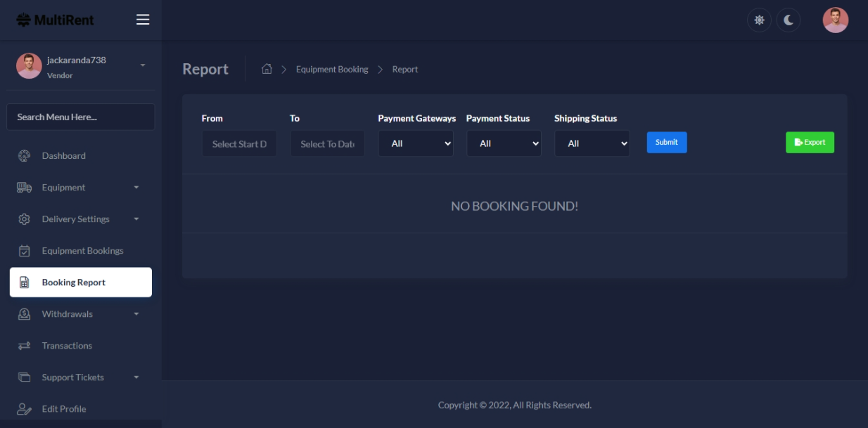Click the green Export button
This screenshot has height=428, width=868.
click(810, 143)
